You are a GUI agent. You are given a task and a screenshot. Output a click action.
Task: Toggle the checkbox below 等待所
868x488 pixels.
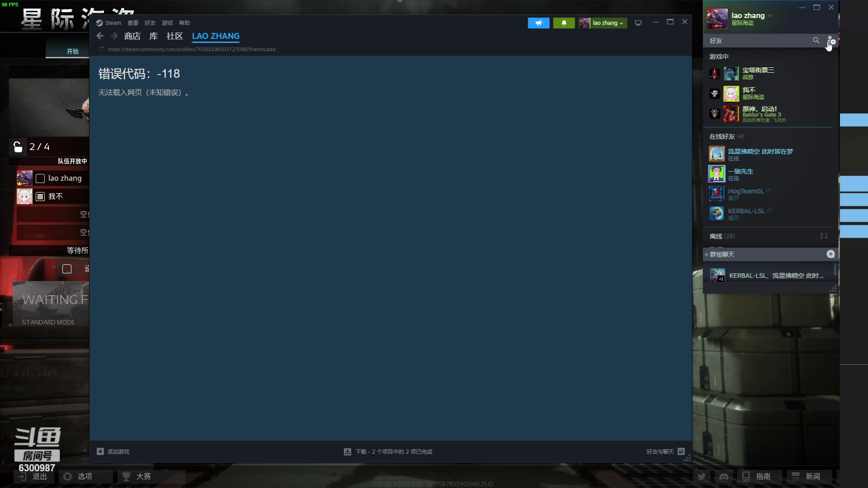click(67, 269)
